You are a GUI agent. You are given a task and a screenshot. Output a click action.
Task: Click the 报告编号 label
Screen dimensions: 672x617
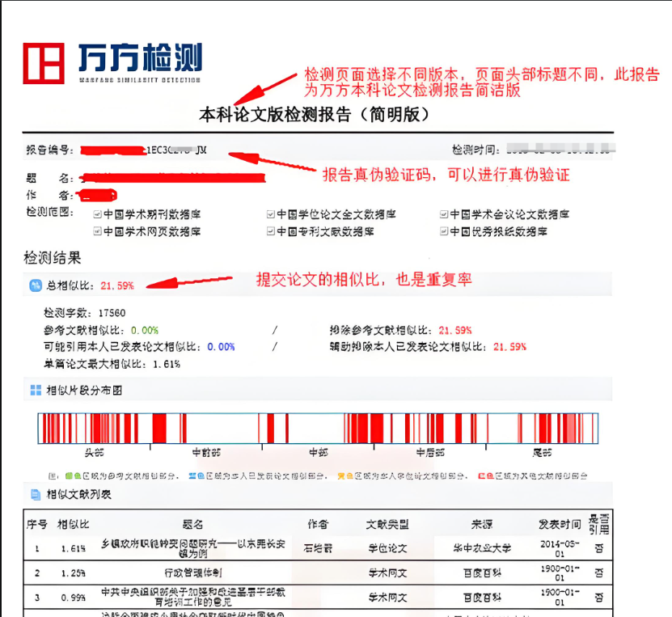[x=49, y=150]
